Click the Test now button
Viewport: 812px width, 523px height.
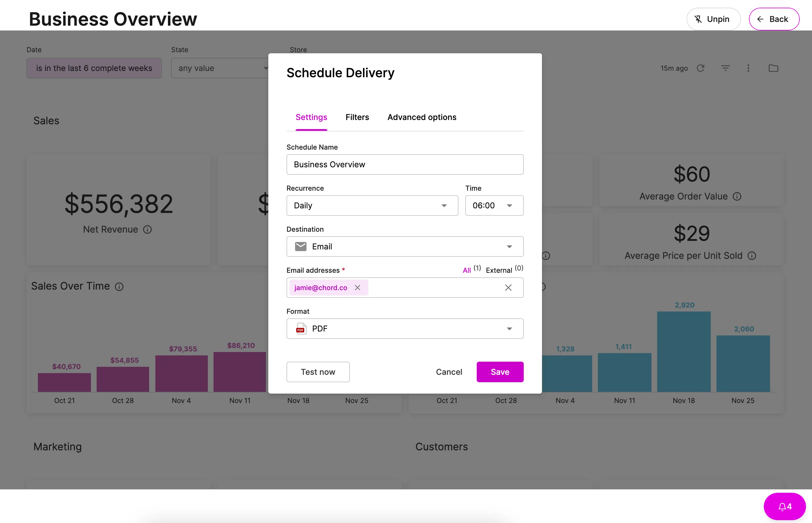coord(318,372)
